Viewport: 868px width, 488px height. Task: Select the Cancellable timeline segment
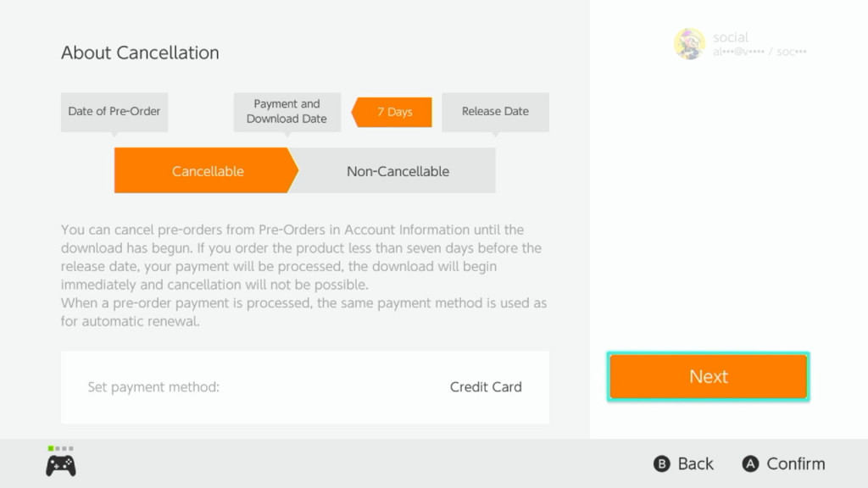(x=207, y=171)
